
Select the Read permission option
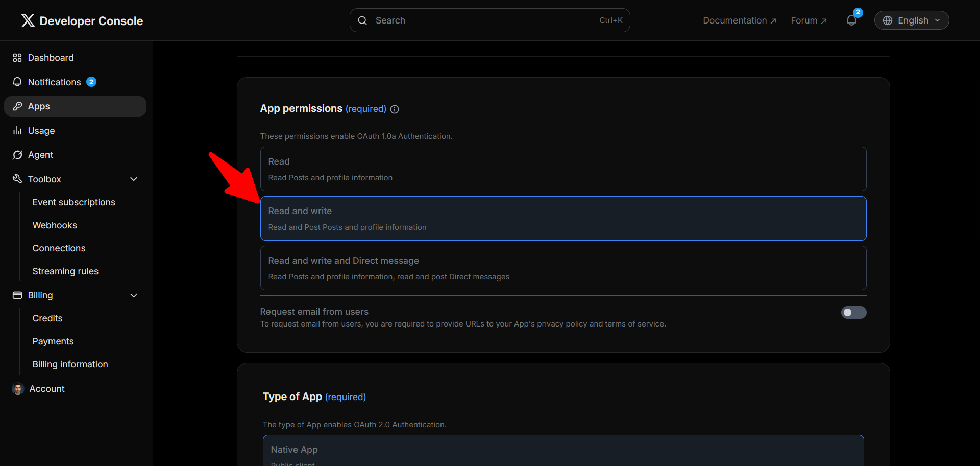click(x=563, y=169)
